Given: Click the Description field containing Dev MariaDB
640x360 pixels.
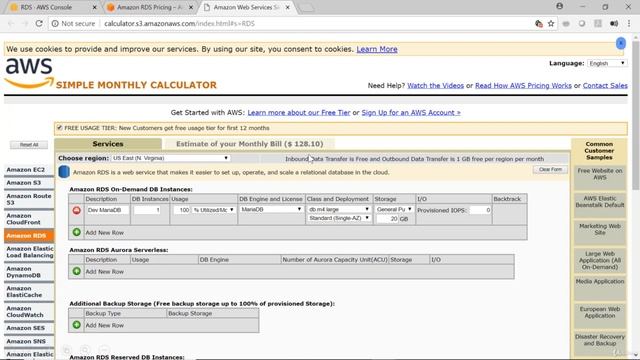Looking at the screenshot, I should 107,210.
